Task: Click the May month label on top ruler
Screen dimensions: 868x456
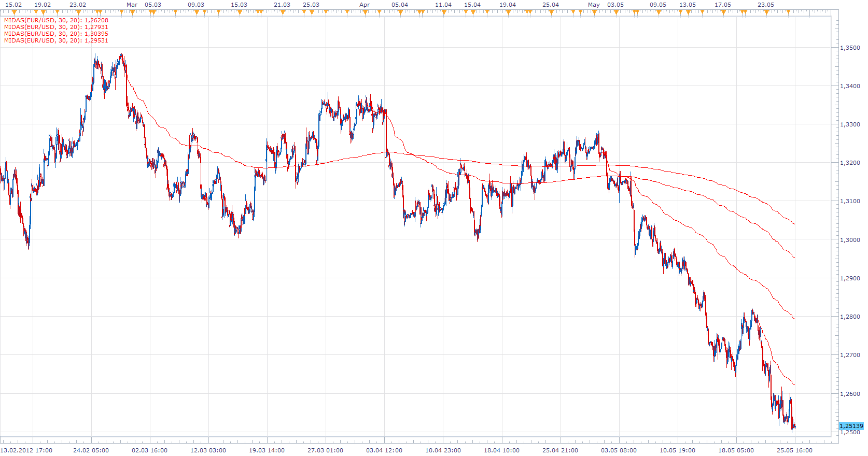Action: 594,5
